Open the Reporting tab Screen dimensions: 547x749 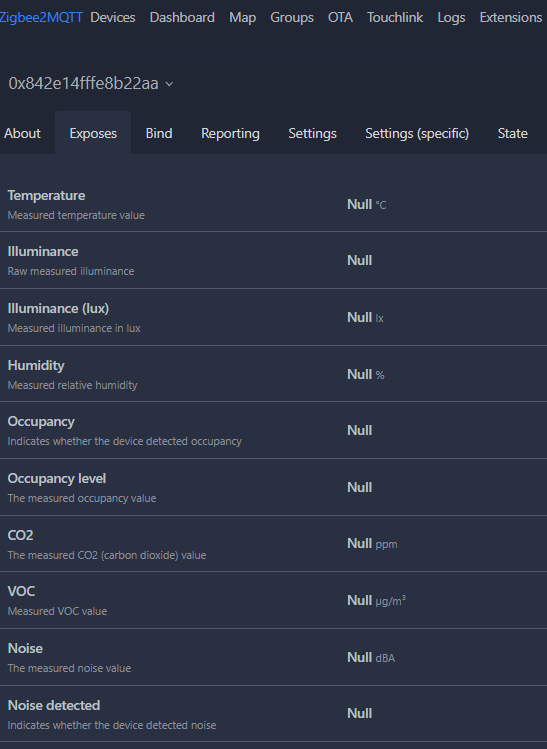[x=230, y=133]
